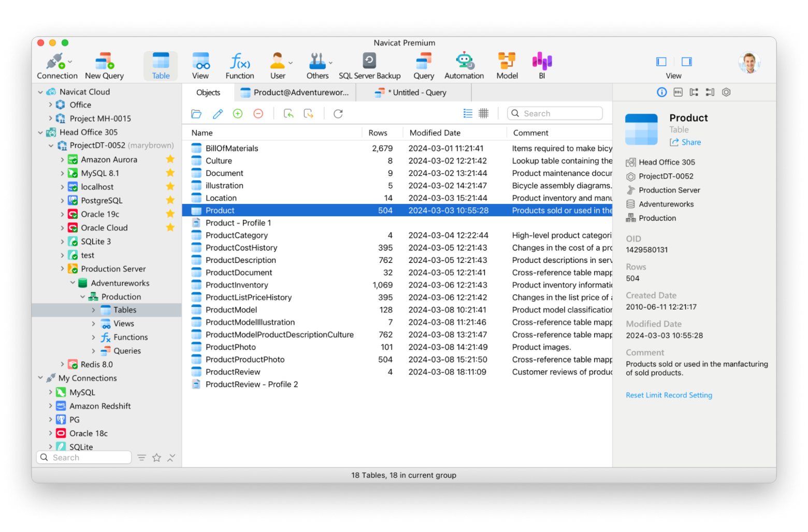The width and height of the screenshot is (808, 532).
Task: Toggle favorite star for MySQL 8.1
Action: click(170, 173)
